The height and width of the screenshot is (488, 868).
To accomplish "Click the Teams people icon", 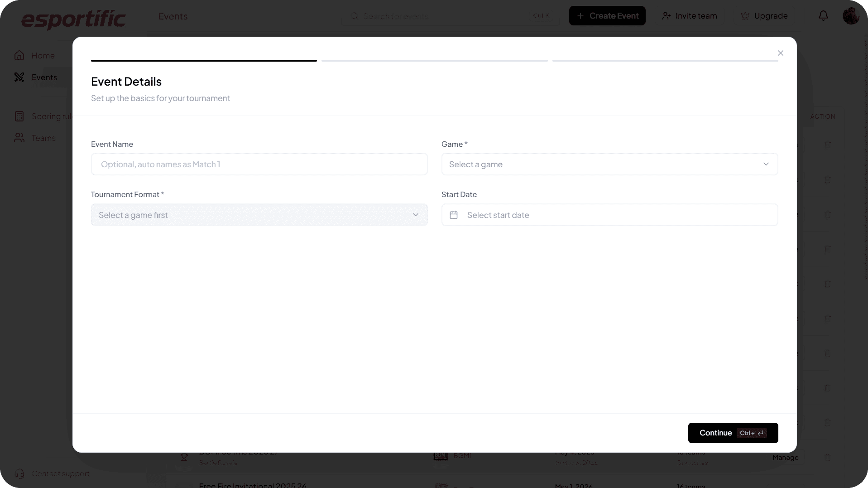I will [19, 138].
